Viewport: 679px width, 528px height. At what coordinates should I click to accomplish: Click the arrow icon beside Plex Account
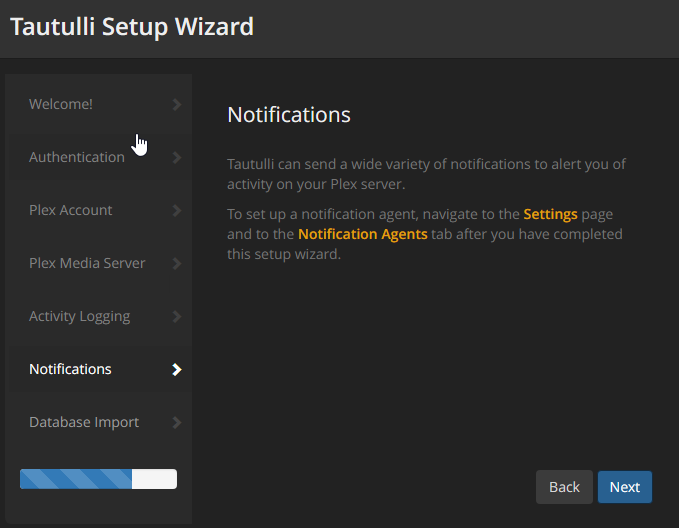177,210
